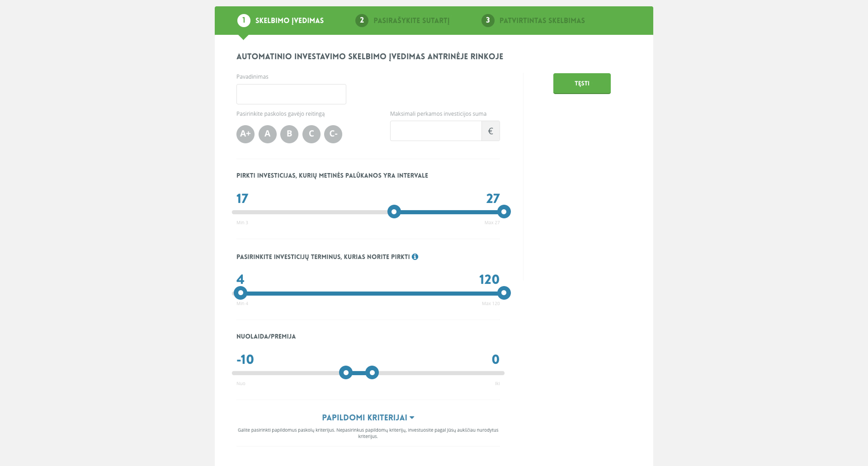Open the Pasirašykite sutartį step tab
Viewport: 868px width, 466px height.
click(x=402, y=20)
